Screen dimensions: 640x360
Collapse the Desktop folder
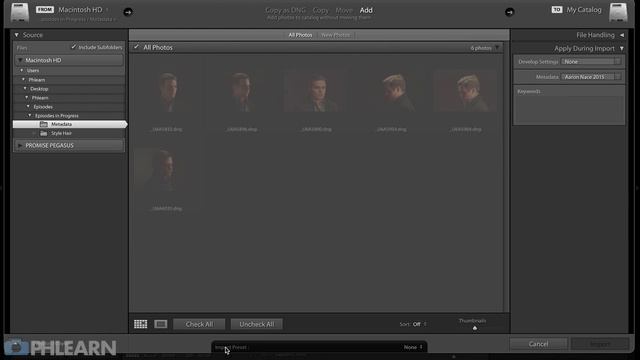click(25, 88)
